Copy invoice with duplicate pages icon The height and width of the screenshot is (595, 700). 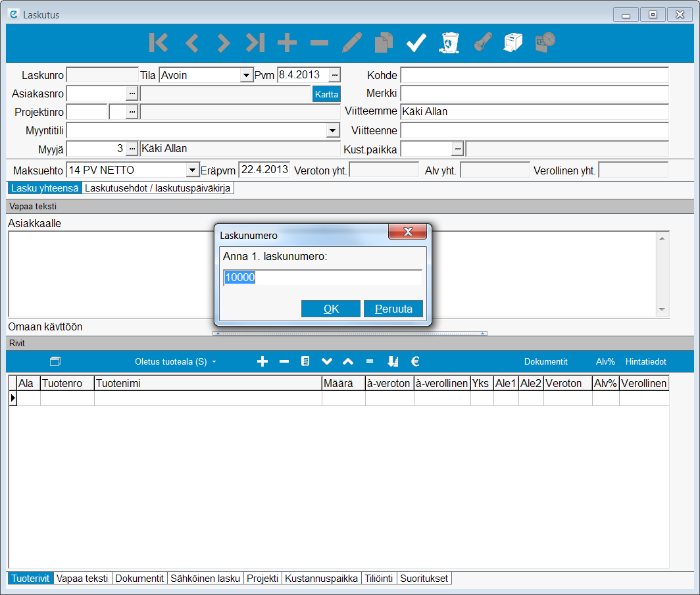[384, 43]
